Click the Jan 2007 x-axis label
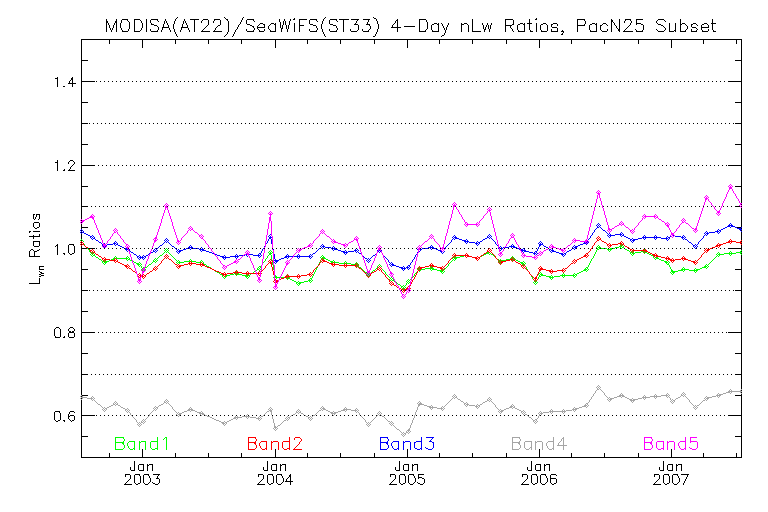768x512 pixels. (671, 473)
